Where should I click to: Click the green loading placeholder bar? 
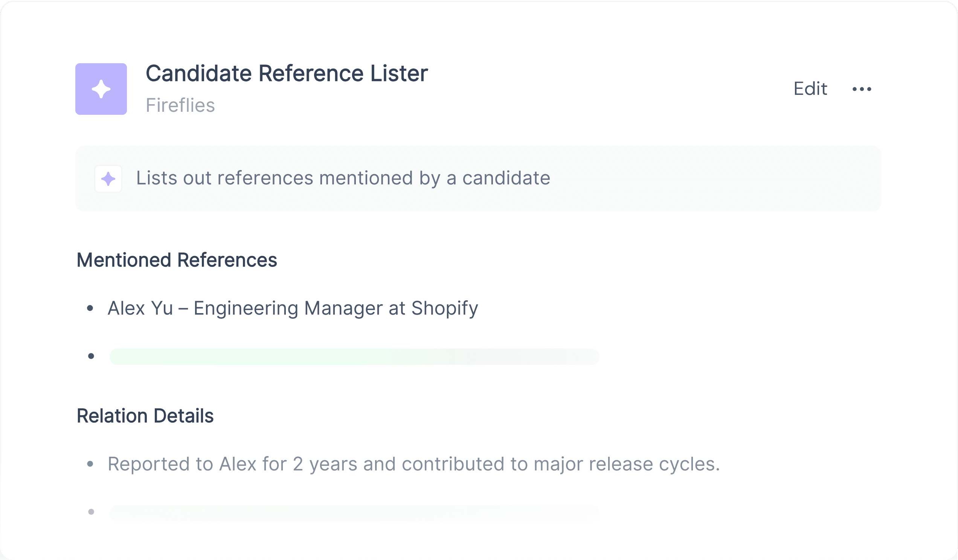tap(354, 356)
